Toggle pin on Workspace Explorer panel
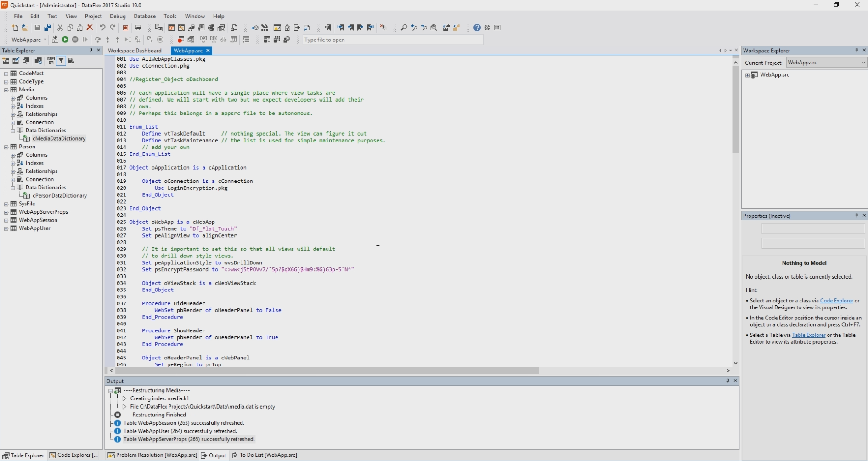Screen dimensions: 868x461 [857, 51]
